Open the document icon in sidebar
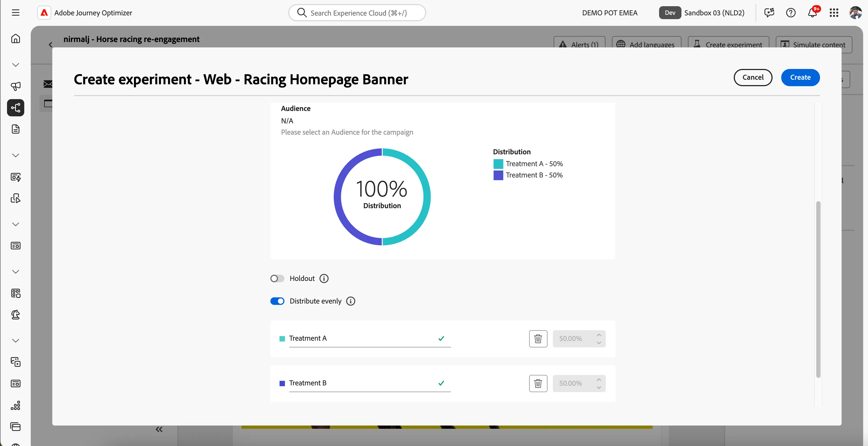This screenshot has width=868, height=446. [16, 129]
